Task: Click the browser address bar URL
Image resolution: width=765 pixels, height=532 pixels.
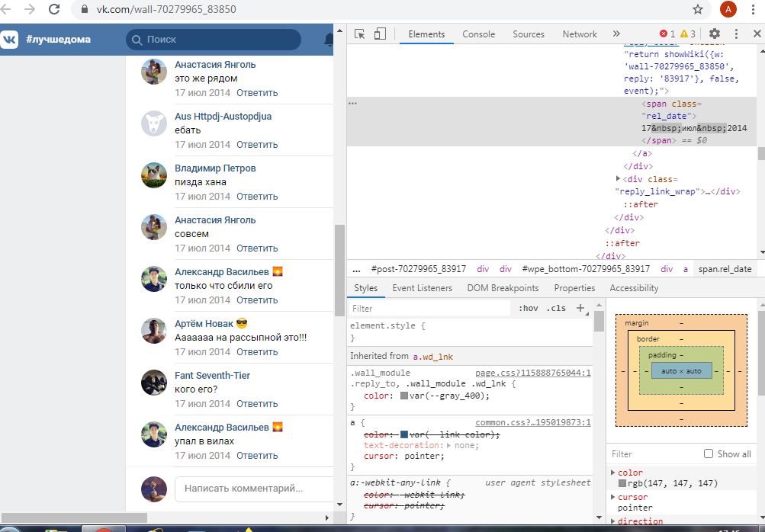Action: [166, 9]
